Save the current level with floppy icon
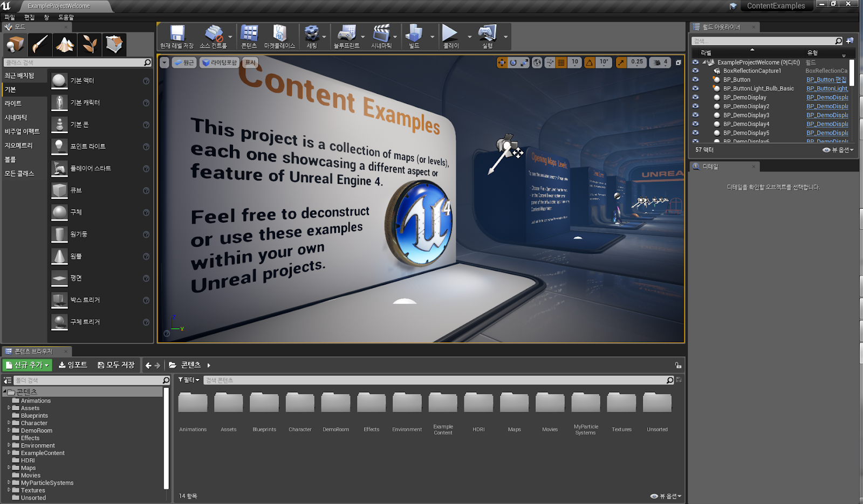 tap(177, 37)
